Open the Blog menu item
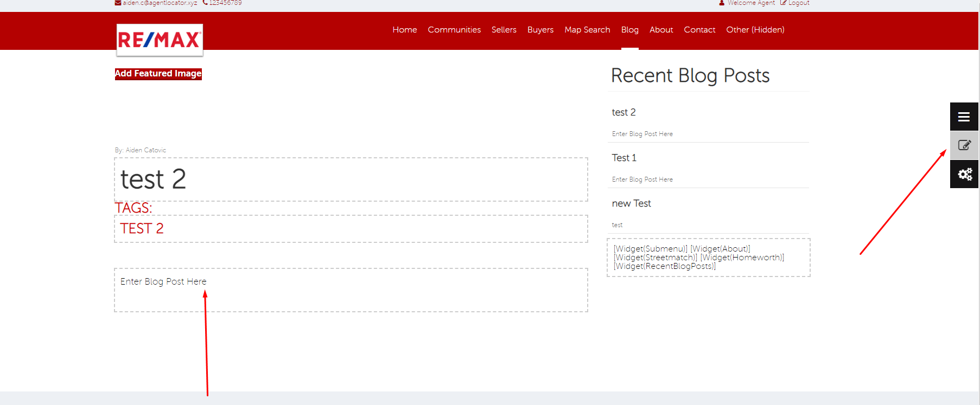 [629, 30]
